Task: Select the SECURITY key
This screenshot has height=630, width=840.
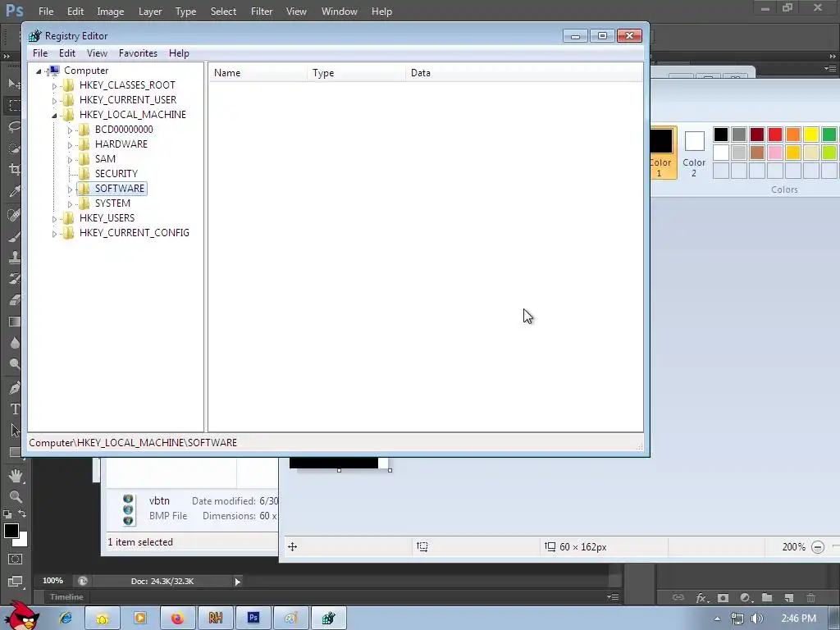Action: (x=116, y=174)
